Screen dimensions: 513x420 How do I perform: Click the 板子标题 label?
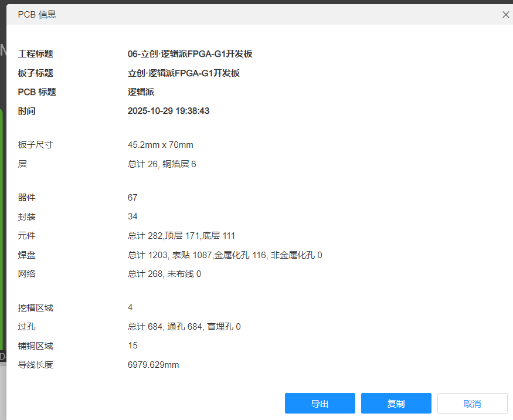(x=35, y=73)
